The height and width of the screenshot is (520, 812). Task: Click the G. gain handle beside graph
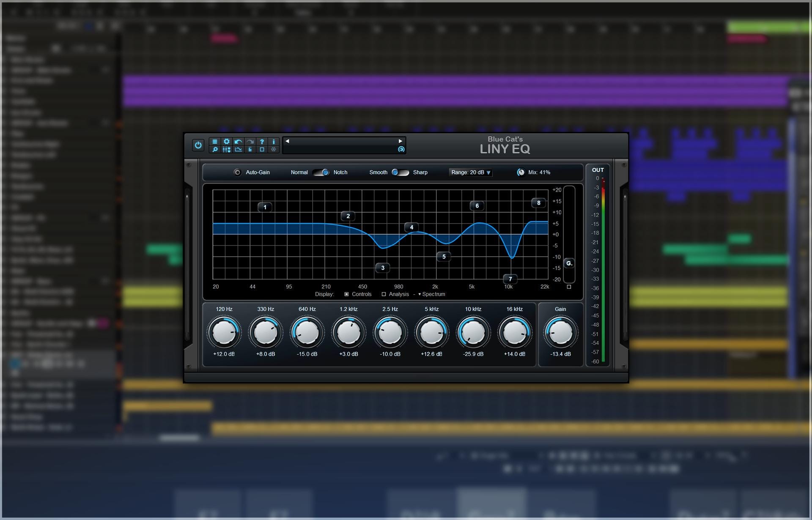pos(569,263)
